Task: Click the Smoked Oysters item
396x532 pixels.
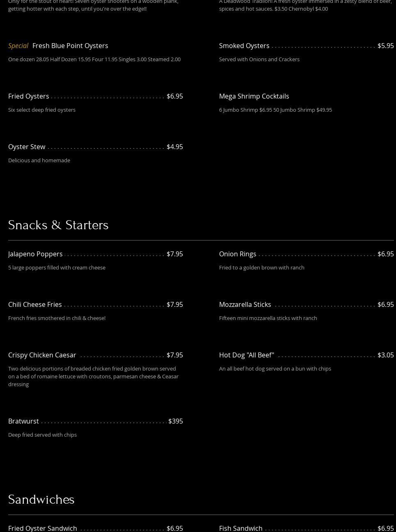Action: 244,46
